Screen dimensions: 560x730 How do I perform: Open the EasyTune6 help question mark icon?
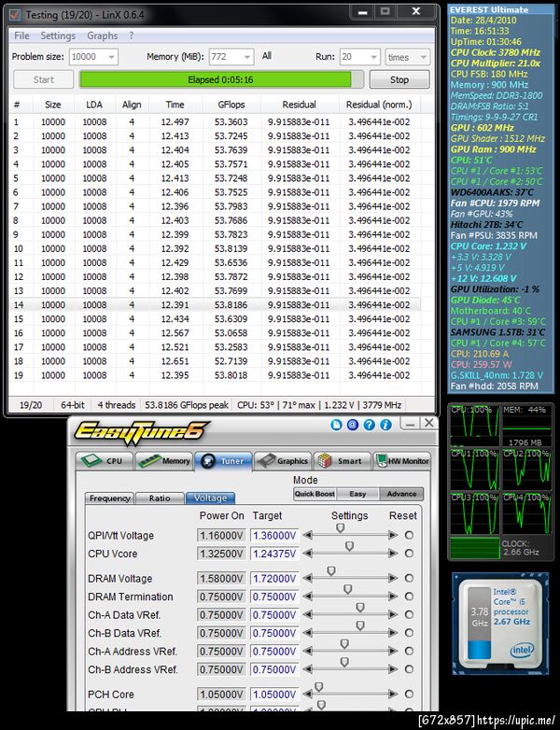click(370, 425)
